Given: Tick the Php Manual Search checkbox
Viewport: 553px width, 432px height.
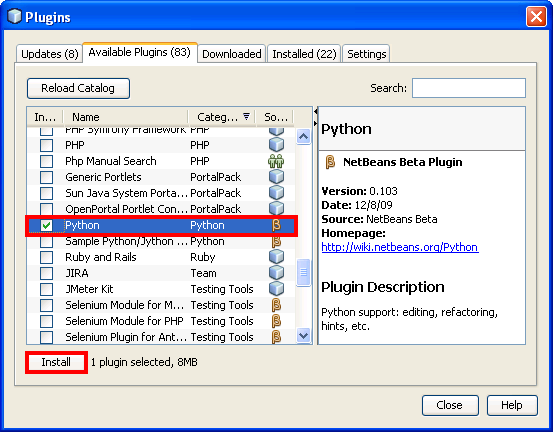Looking at the screenshot, I should click(x=46, y=161).
